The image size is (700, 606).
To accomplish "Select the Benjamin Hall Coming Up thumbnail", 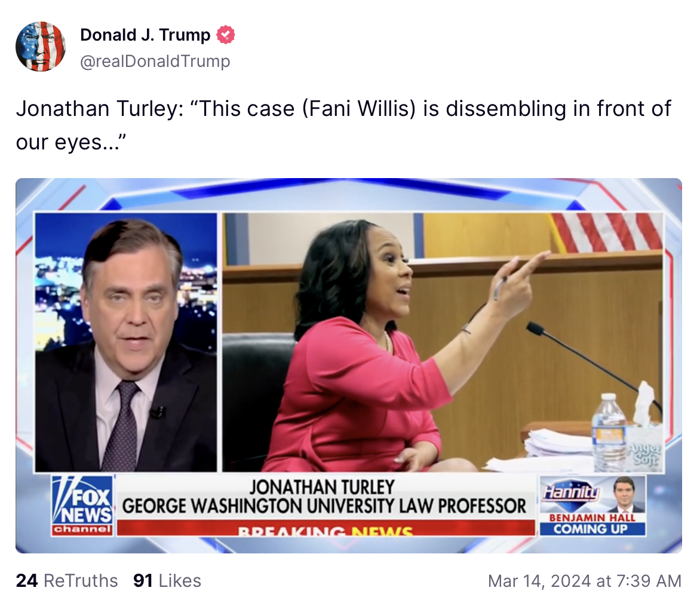I will 592,505.
